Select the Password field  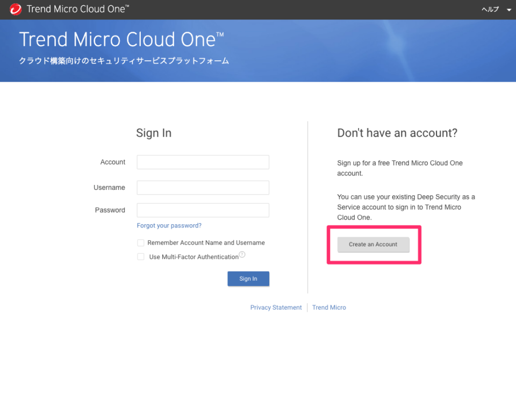pos(203,210)
